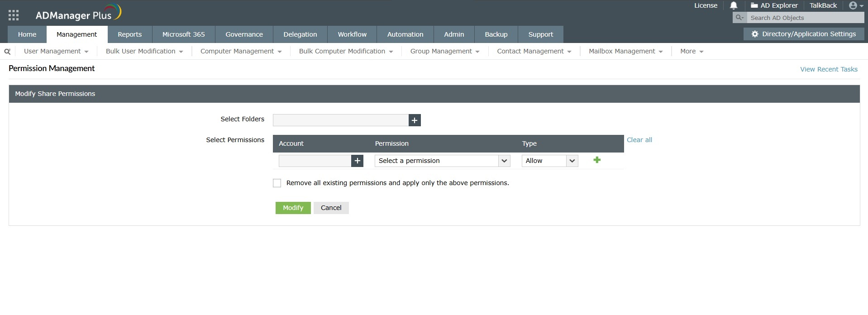Click the Account column header
The image size is (868, 315).
tap(291, 143)
